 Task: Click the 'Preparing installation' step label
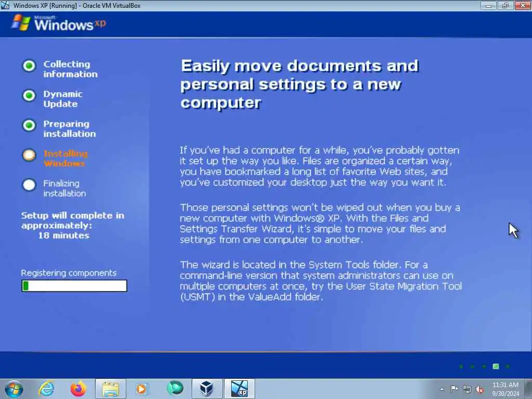pos(70,129)
